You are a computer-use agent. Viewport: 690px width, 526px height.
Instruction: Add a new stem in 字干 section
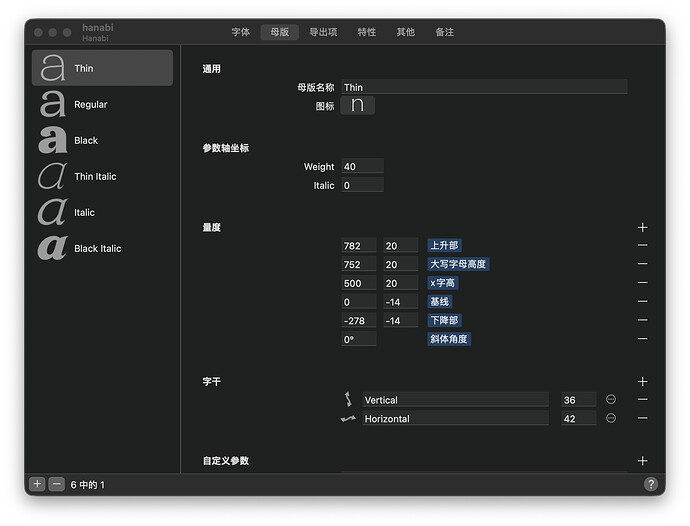(x=642, y=381)
